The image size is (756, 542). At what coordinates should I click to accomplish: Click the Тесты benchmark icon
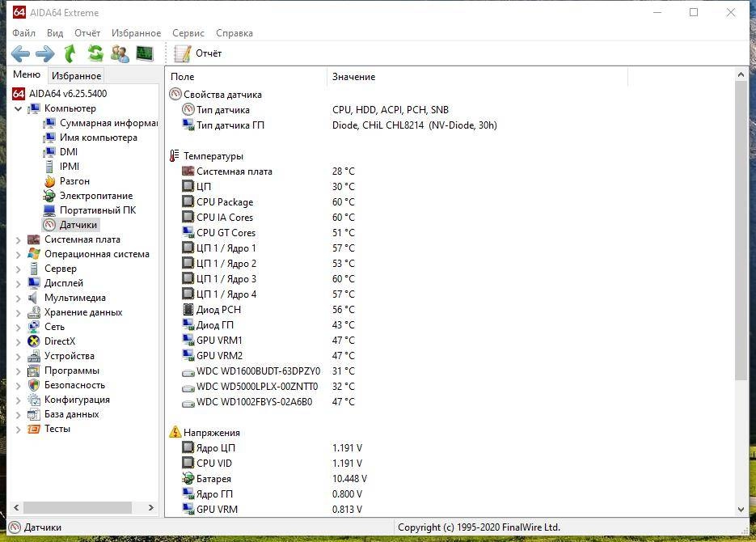[x=34, y=429]
